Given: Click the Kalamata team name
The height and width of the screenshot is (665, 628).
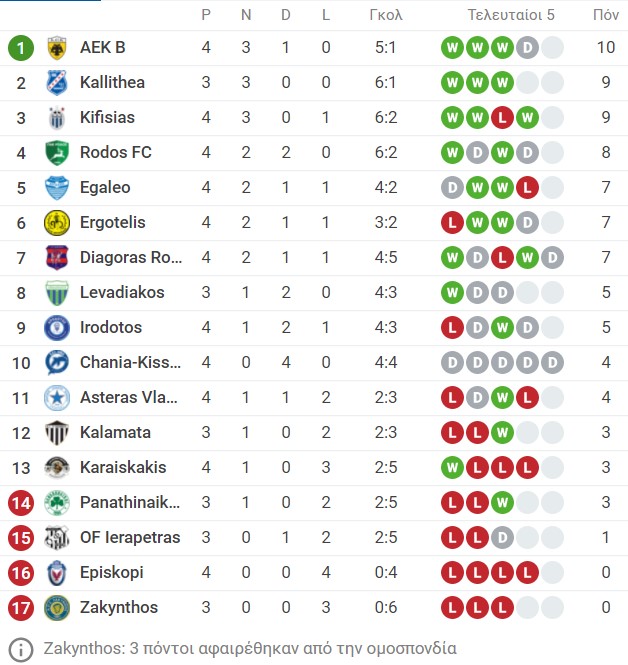Looking at the screenshot, I should [x=115, y=433].
